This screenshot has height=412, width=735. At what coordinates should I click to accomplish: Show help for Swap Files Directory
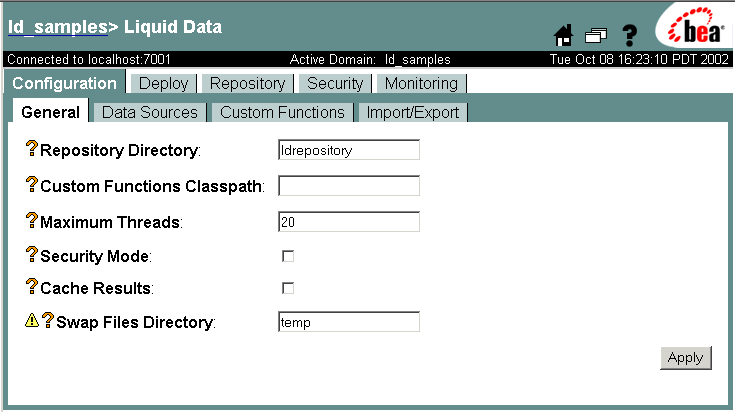click(48, 321)
